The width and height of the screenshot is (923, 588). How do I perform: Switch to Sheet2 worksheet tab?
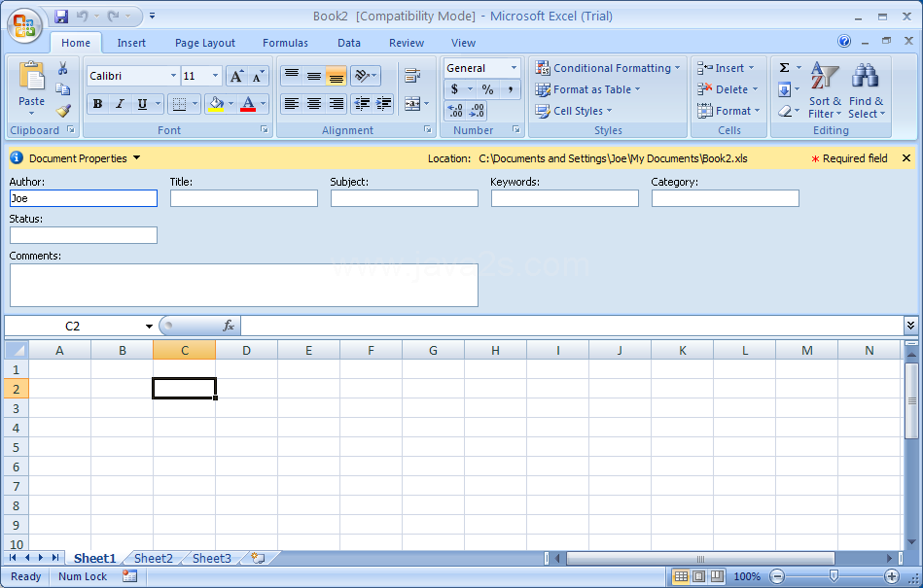coord(153,558)
